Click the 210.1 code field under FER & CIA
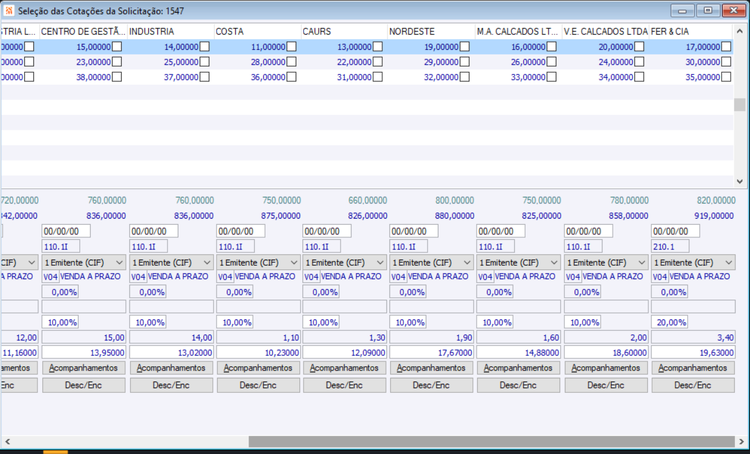This screenshot has height=454, width=750. [x=670, y=246]
